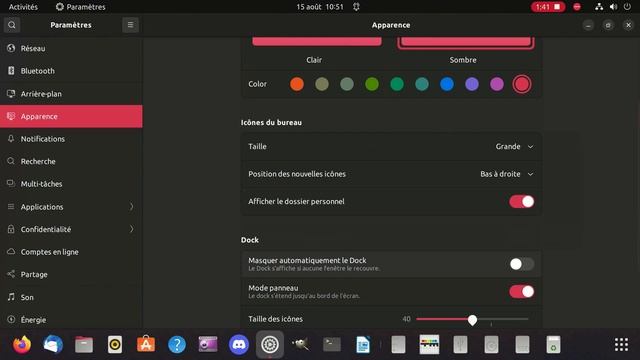Click the network icon in system tray

[x=599, y=7]
